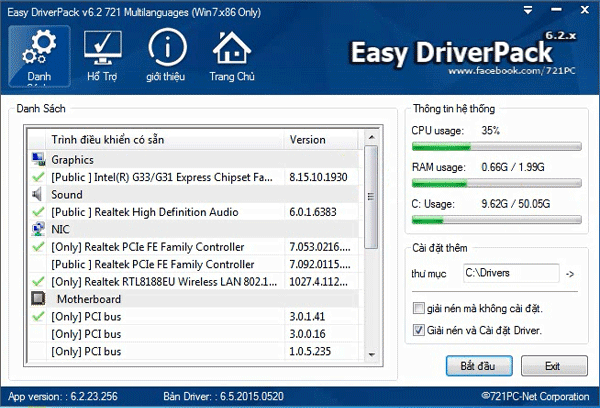Check PCI bus version 3.0.0.16
Viewport: 600px width, 408px height.
click(38, 334)
